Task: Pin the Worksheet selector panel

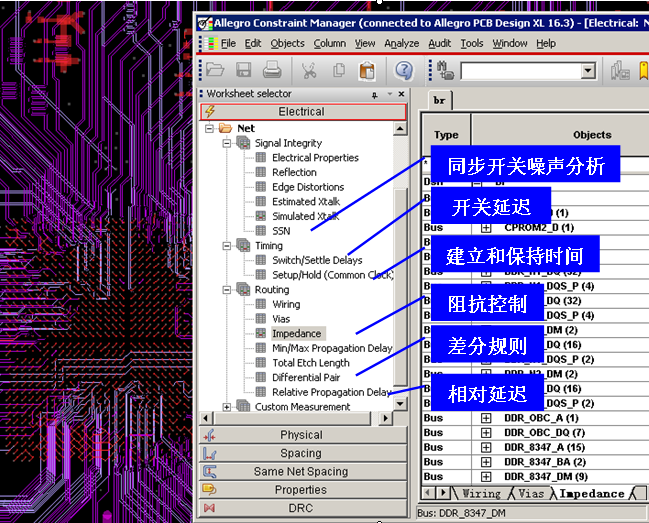Action: [375, 95]
